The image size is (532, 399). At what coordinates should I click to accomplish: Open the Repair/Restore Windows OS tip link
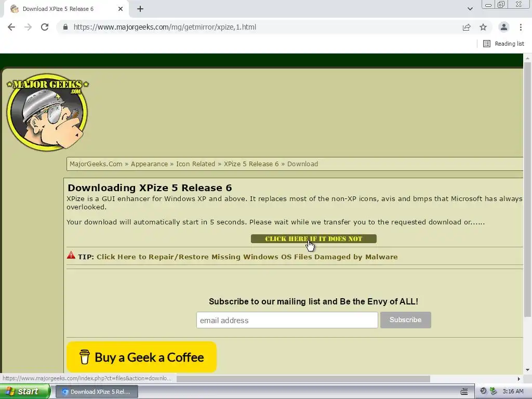[247, 257]
